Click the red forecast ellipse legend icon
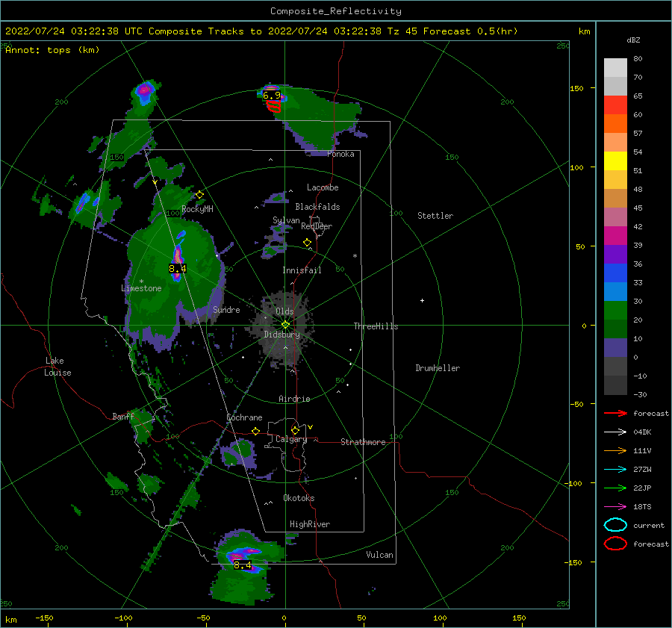Image resolution: width=672 pixels, height=628 pixels. [615, 544]
